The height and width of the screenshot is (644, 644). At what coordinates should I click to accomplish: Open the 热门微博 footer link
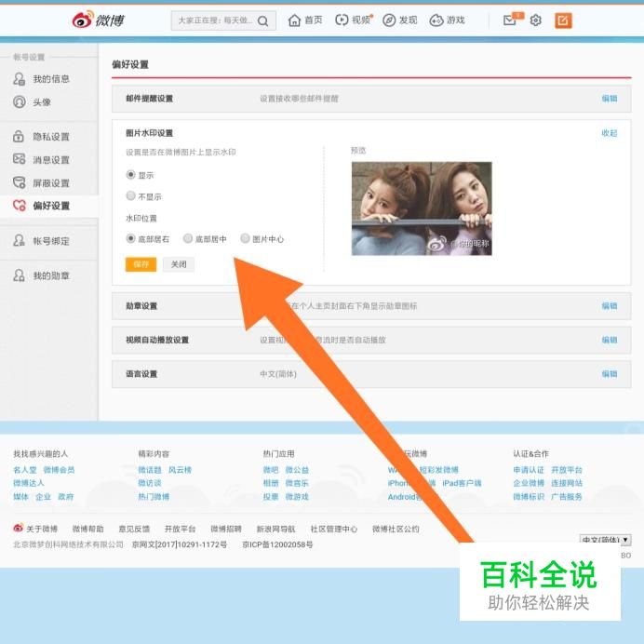[154, 497]
